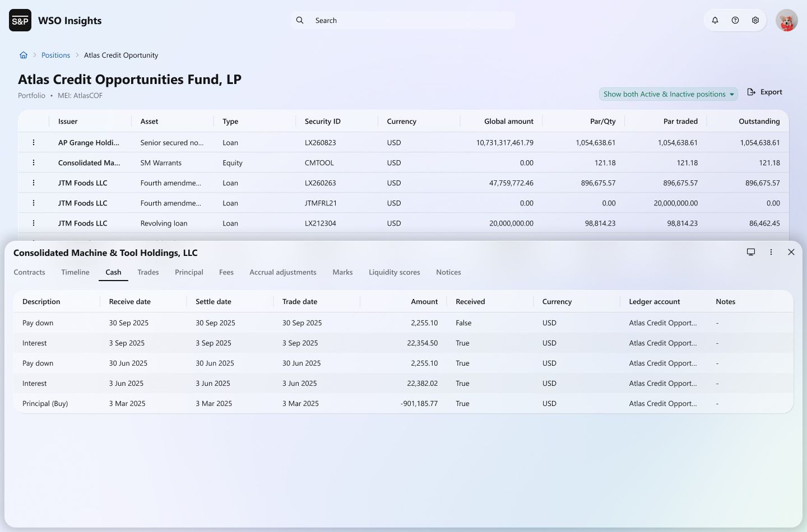807x532 pixels.
Task: Switch to the Trades tab
Action: tap(148, 272)
